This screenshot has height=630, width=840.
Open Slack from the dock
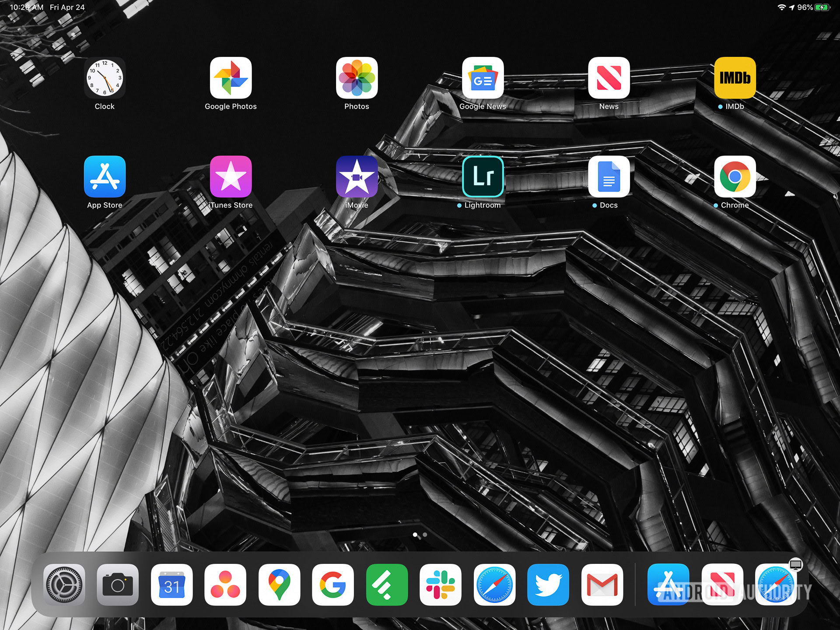click(441, 584)
